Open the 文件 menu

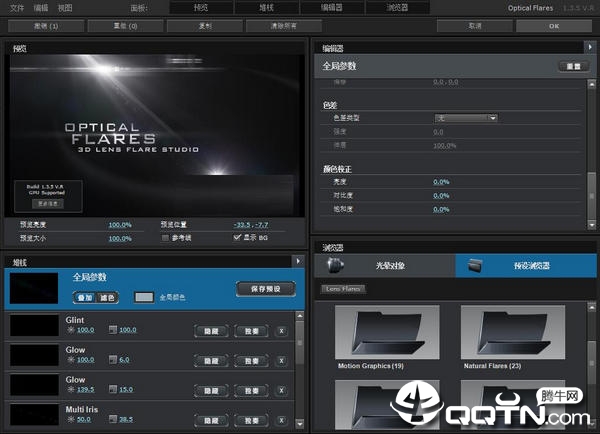coord(16,8)
